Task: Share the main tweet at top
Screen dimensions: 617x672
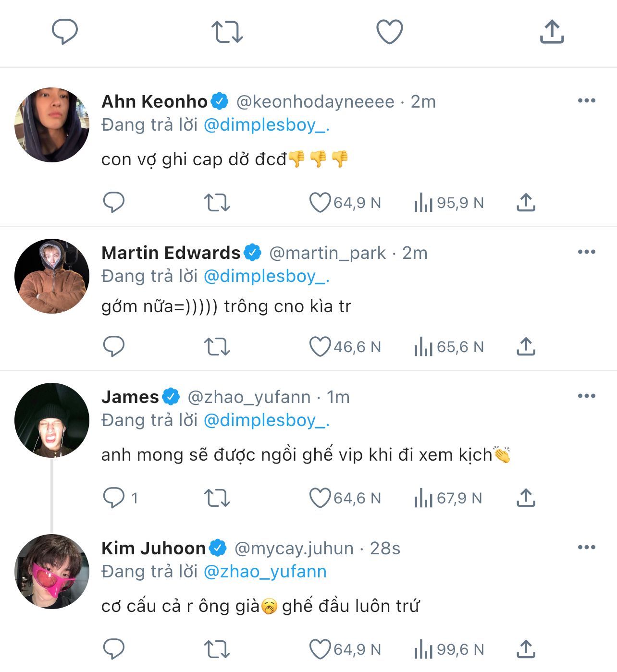Action: tap(552, 32)
